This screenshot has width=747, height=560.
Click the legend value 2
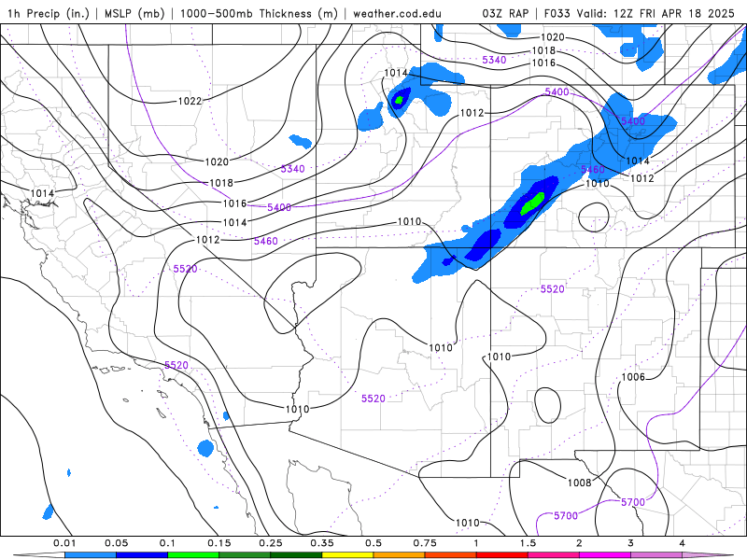[579, 543]
